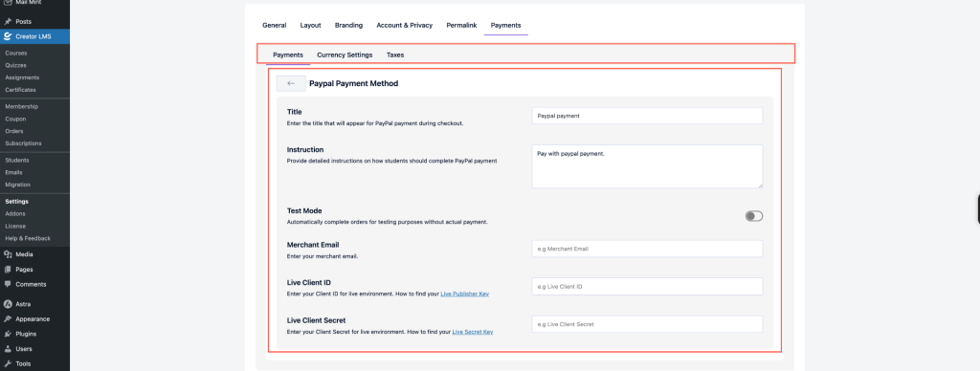Open Membership in the sidebar
This screenshot has width=980, height=371.
pos(22,107)
